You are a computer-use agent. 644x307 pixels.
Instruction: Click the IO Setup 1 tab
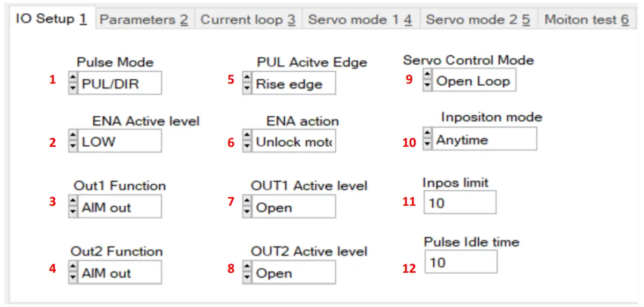pos(51,19)
